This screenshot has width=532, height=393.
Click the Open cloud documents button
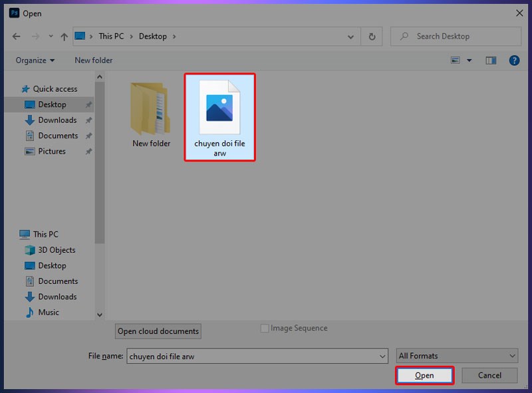click(x=158, y=331)
